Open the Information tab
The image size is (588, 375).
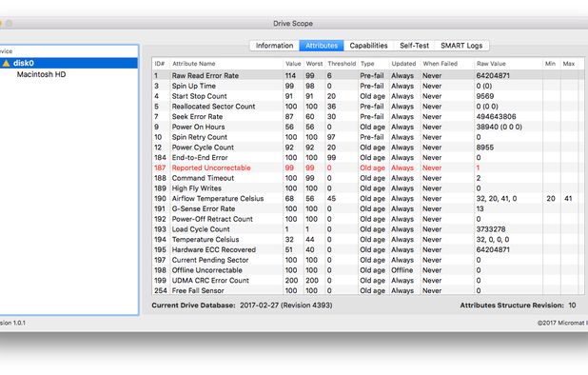[275, 46]
